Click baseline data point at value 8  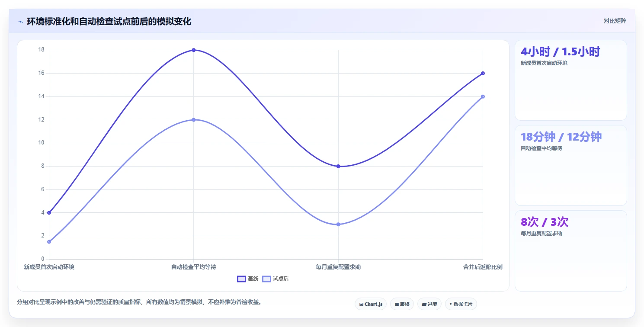coord(338,166)
